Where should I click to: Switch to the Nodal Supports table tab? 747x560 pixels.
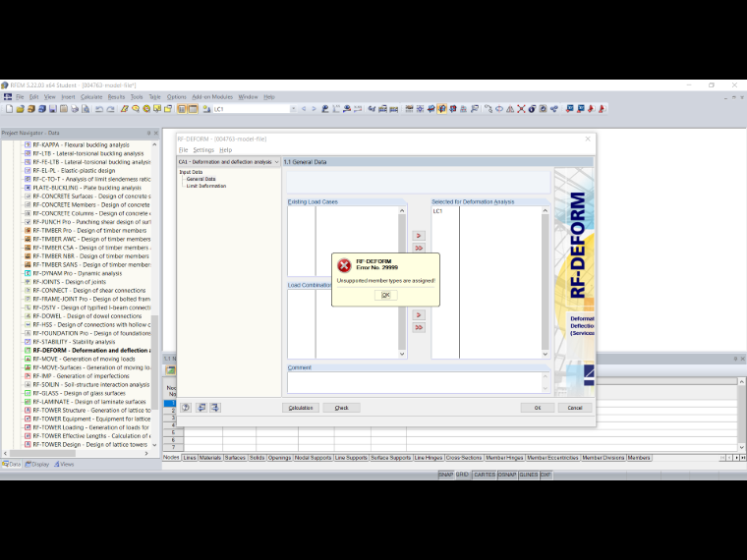313,458
